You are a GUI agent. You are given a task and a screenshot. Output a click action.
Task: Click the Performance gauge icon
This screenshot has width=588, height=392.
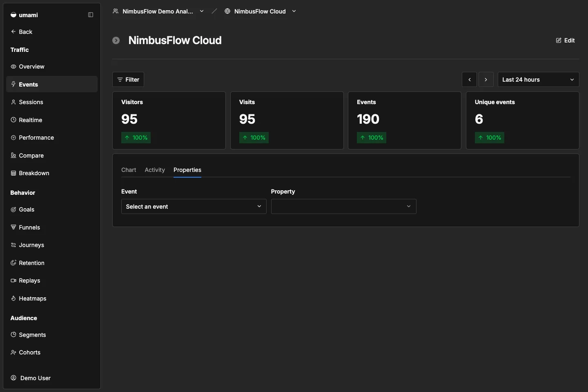tap(13, 138)
